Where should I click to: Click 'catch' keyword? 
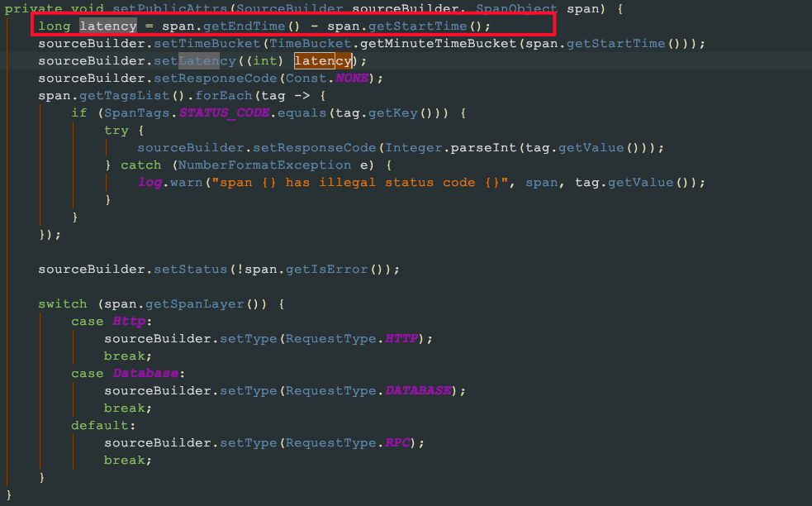[x=141, y=165]
